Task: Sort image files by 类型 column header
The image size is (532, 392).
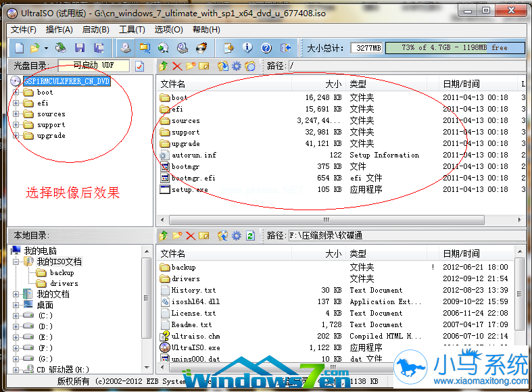Action: (387, 84)
